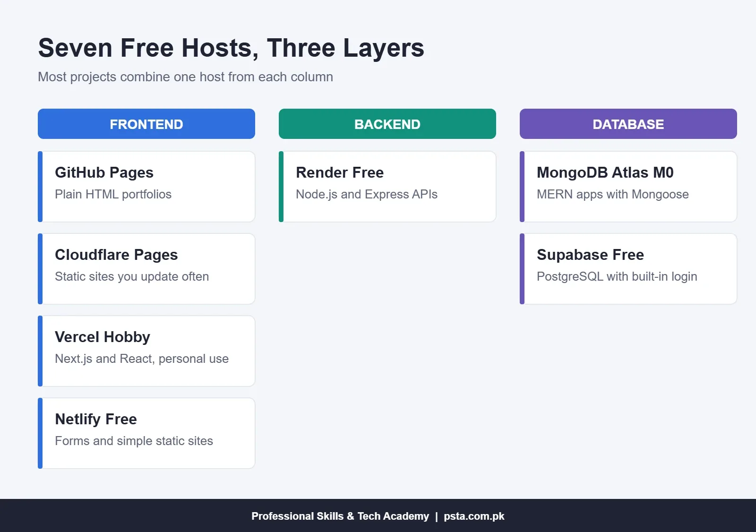Select the Cloudflare Pages card title

116,255
